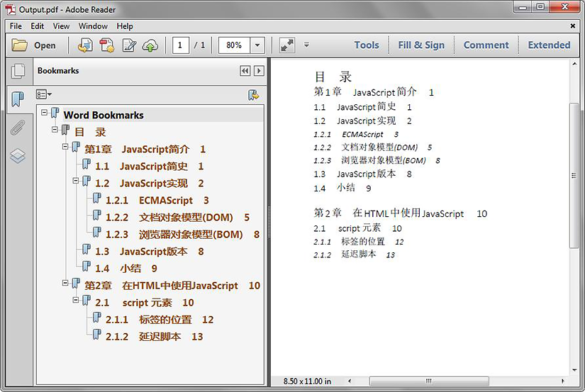Collapse the 第1章 JavaScript简介 node
Screen dimensions: 585x392
tap(65, 147)
